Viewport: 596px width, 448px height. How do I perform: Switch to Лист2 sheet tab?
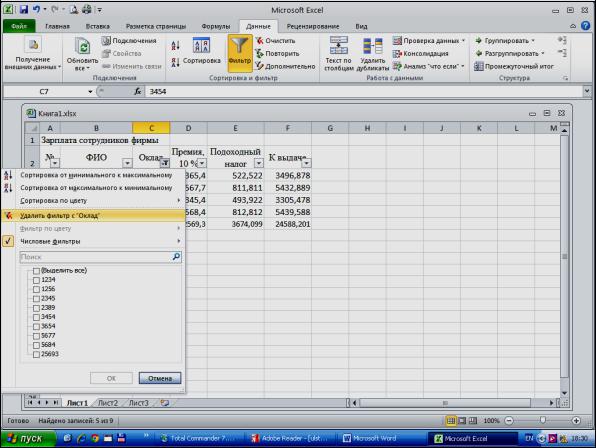pos(108,403)
